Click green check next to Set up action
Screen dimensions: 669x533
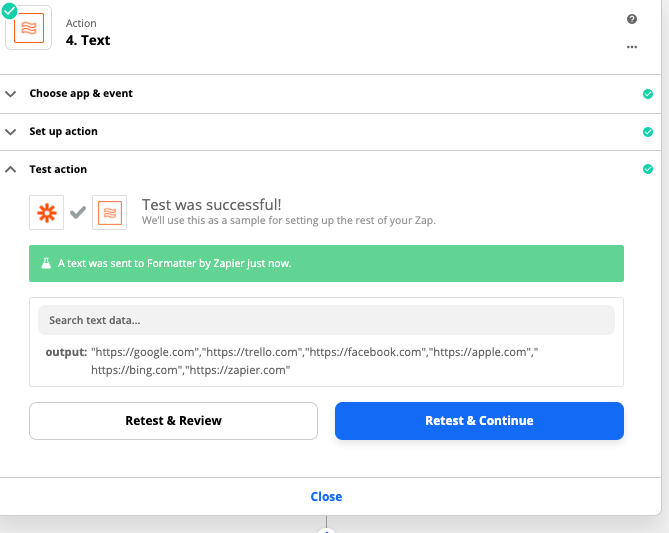pyautogui.click(x=648, y=132)
